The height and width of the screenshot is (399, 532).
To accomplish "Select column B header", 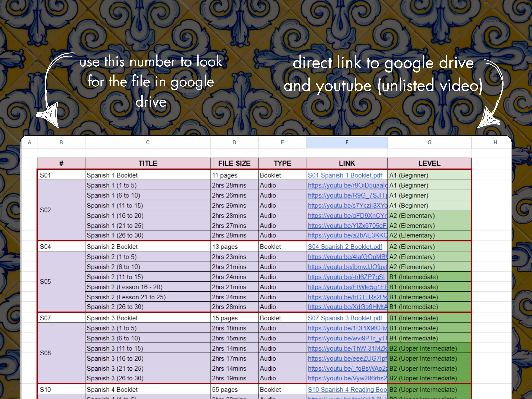I will click(x=61, y=142).
